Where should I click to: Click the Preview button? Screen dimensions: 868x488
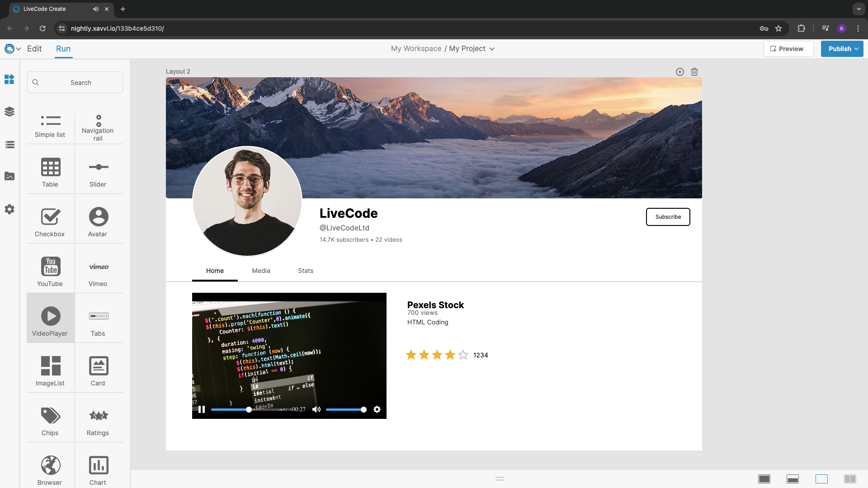pyautogui.click(x=788, y=49)
